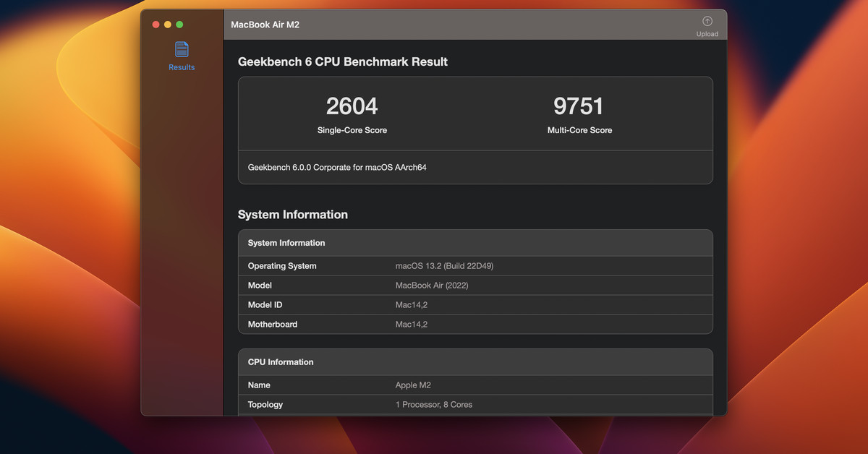Click the MacBook Air M2 window title

coord(265,25)
